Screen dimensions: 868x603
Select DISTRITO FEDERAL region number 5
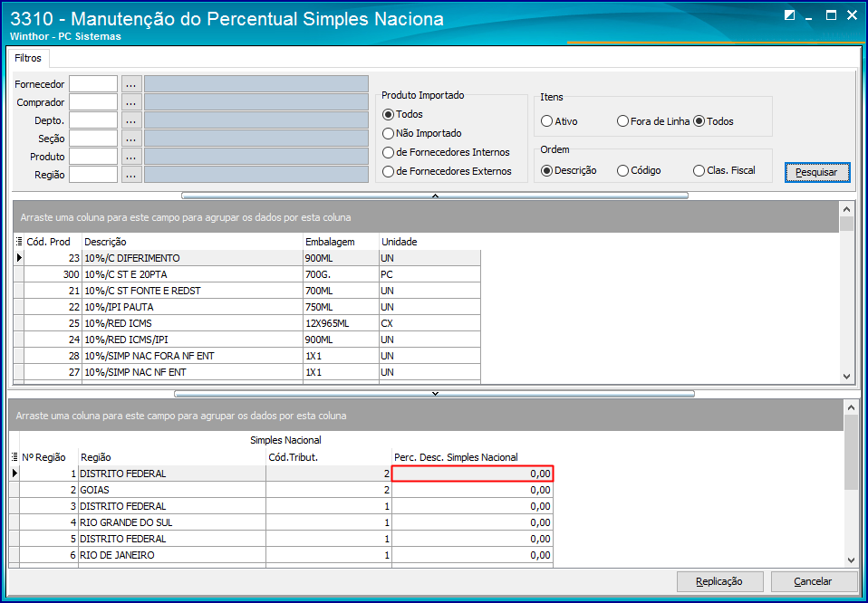click(281, 539)
